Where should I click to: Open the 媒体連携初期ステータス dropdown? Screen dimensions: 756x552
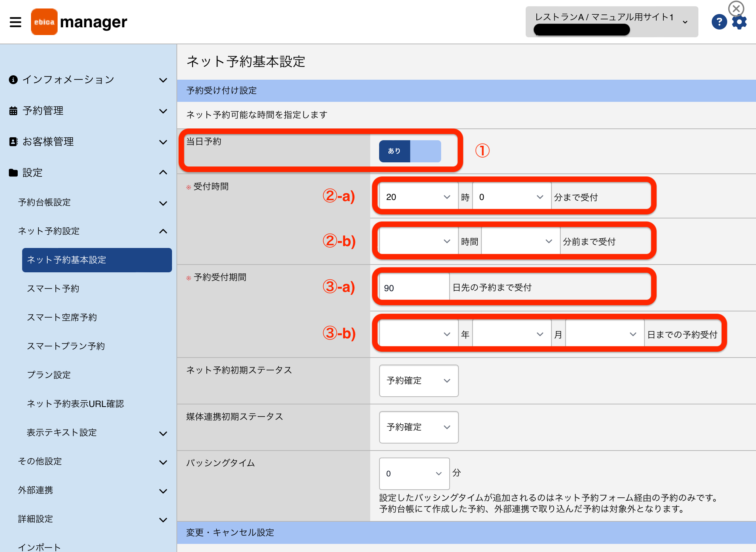point(419,427)
